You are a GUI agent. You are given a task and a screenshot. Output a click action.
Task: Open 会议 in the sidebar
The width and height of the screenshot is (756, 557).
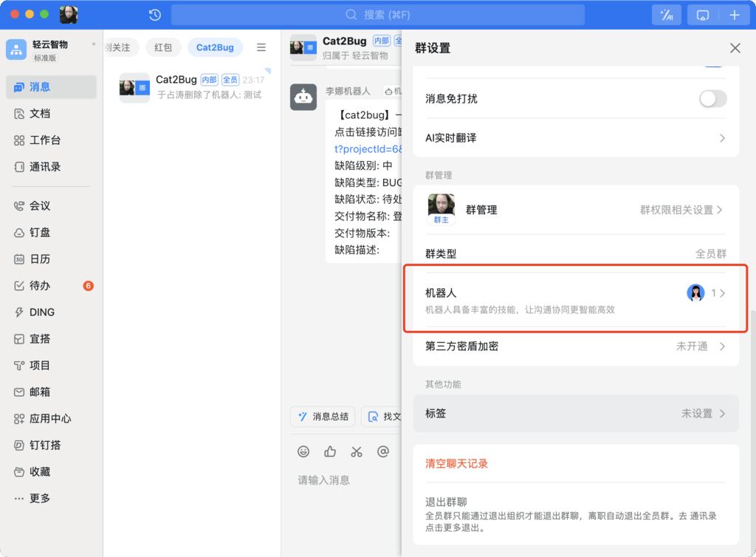(51, 206)
